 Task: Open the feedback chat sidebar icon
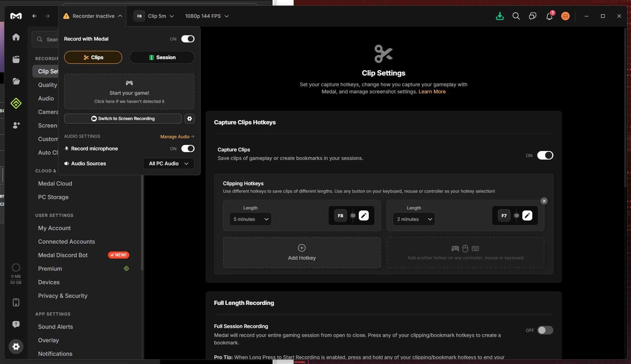point(16,324)
